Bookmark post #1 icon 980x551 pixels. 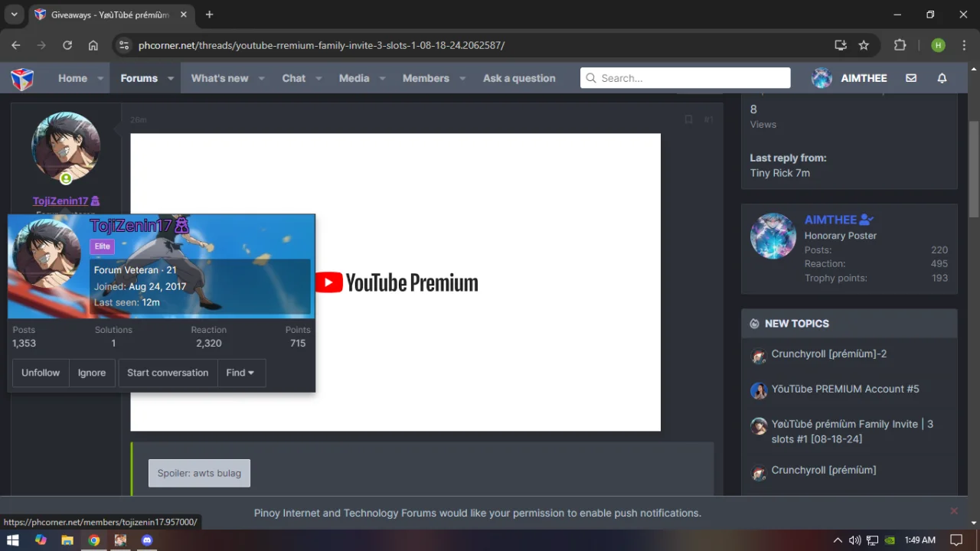pos(688,119)
